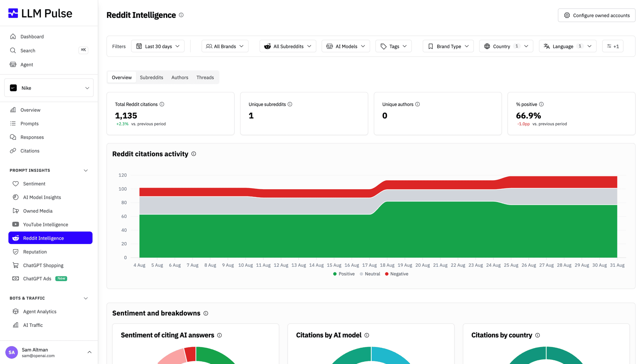
Task: Switch to the Threads tab
Action: (205, 78)
